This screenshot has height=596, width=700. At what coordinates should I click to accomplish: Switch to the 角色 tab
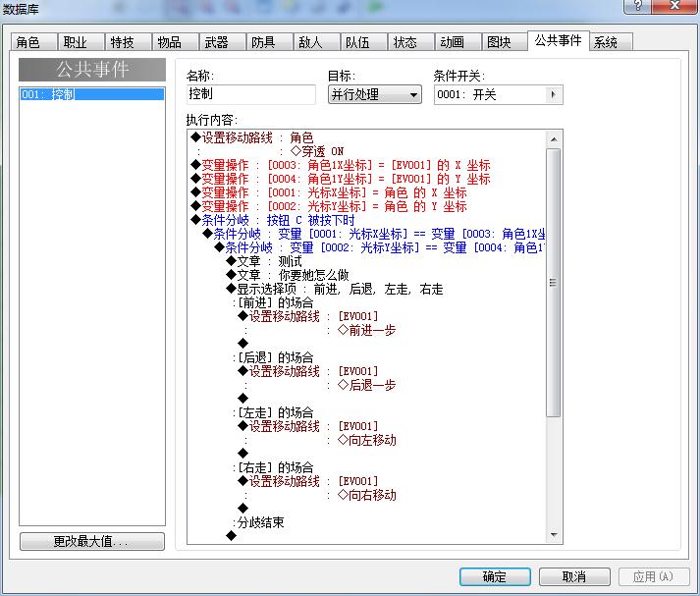pos(33,42)
